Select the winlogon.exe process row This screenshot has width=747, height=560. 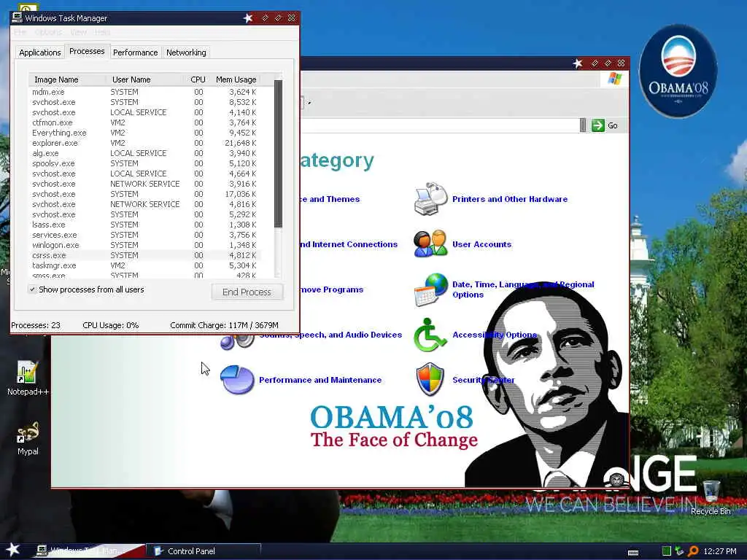point(144,245)
